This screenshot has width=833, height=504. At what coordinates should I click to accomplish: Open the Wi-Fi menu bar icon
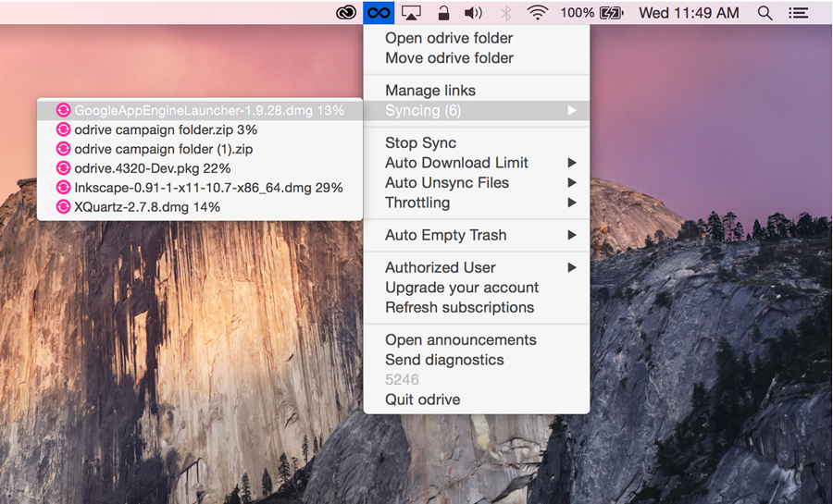coord(538,13)
